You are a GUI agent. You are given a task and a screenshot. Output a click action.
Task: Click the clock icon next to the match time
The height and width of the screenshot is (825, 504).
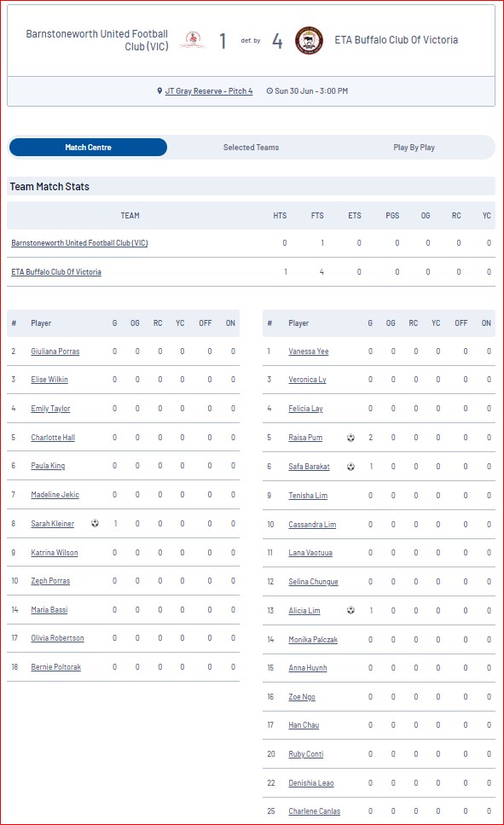pos(269,91)
